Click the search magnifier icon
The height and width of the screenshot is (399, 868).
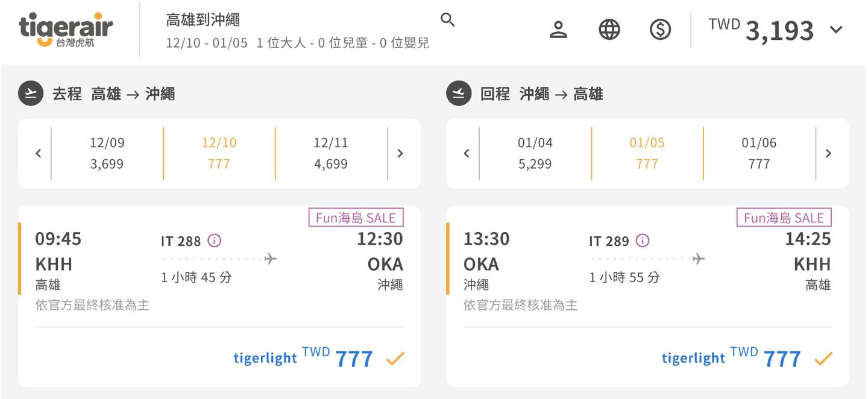(447, 20)
